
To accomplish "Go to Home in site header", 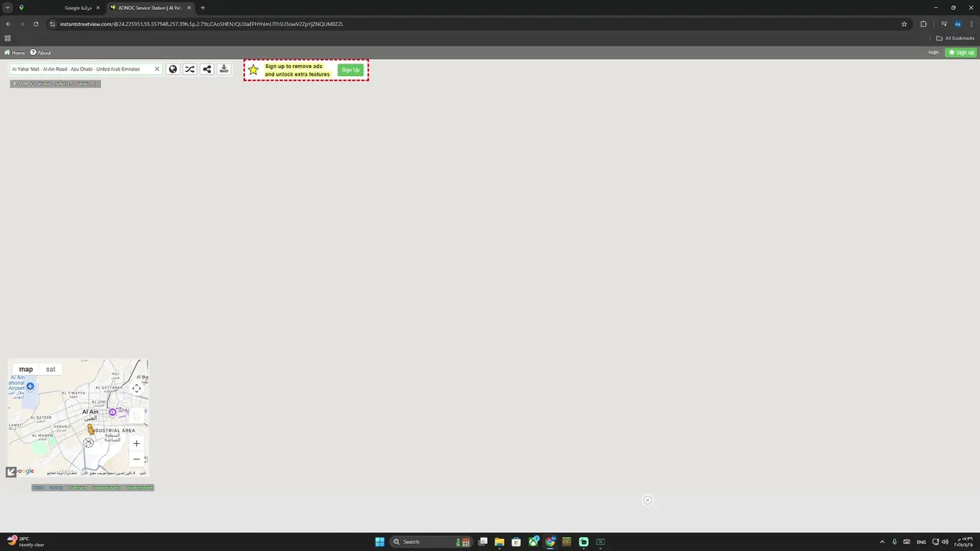I will pyautogui.click(x=15, y=53).
